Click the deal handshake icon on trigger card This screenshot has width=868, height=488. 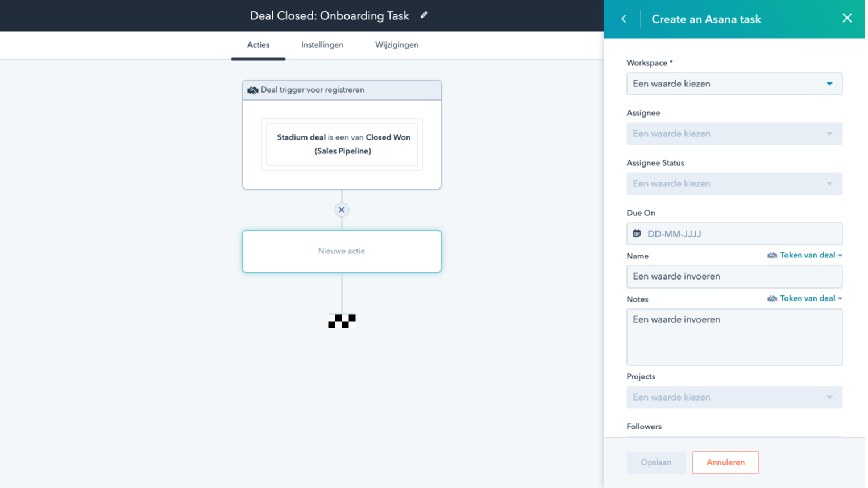(252, 90)
